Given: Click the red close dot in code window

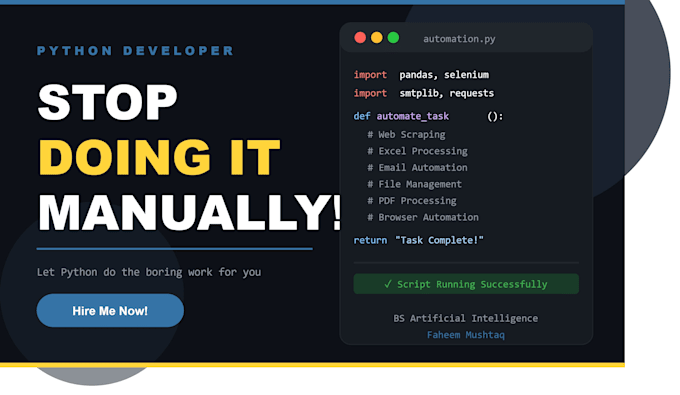Looking at the screenshot, I should pyautogui.click(x=360, y=38).
